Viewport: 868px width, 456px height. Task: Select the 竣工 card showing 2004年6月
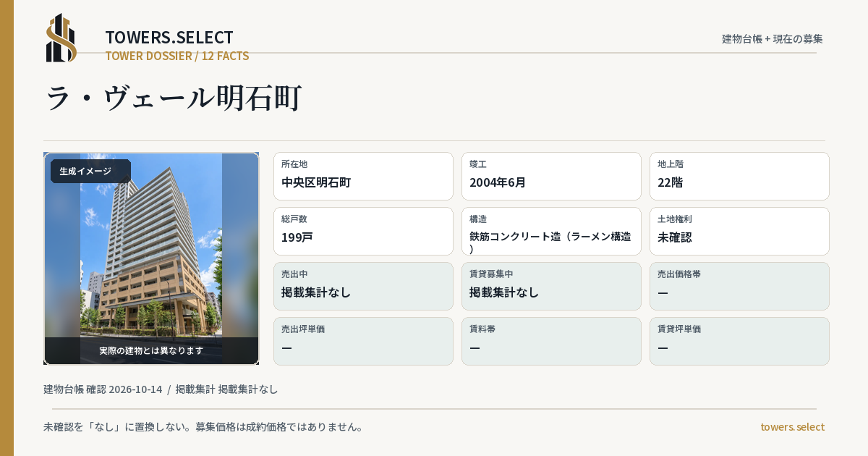pyautogui.click(x=551, y=176)
